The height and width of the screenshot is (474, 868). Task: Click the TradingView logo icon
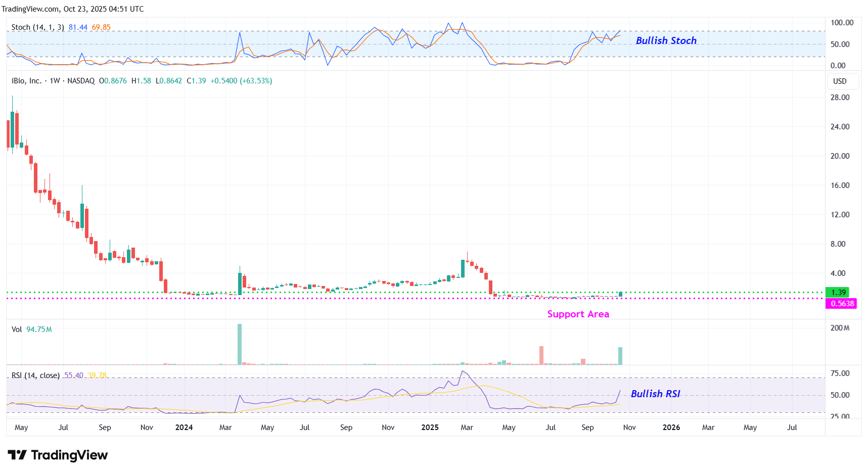point(17,455)
